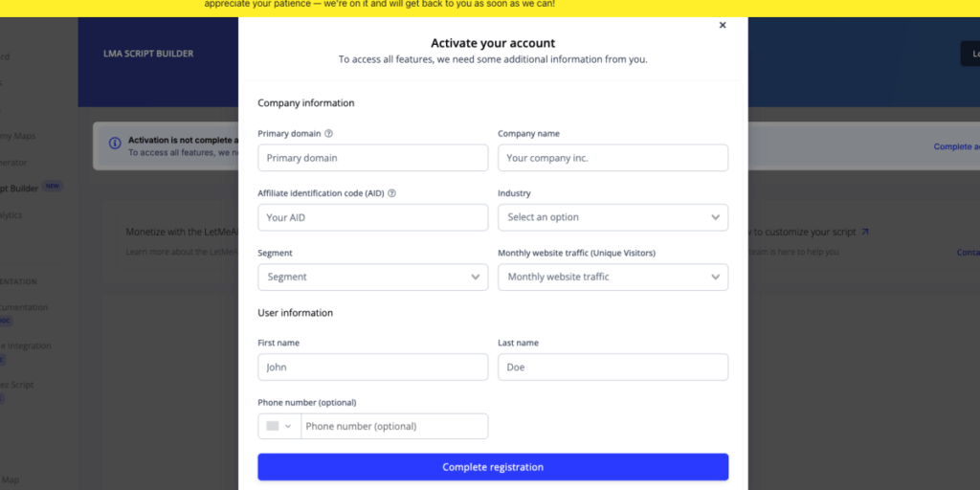Click the Your AID input field
The height and width of the screenshot is (490, 980).
click(373, 217)
